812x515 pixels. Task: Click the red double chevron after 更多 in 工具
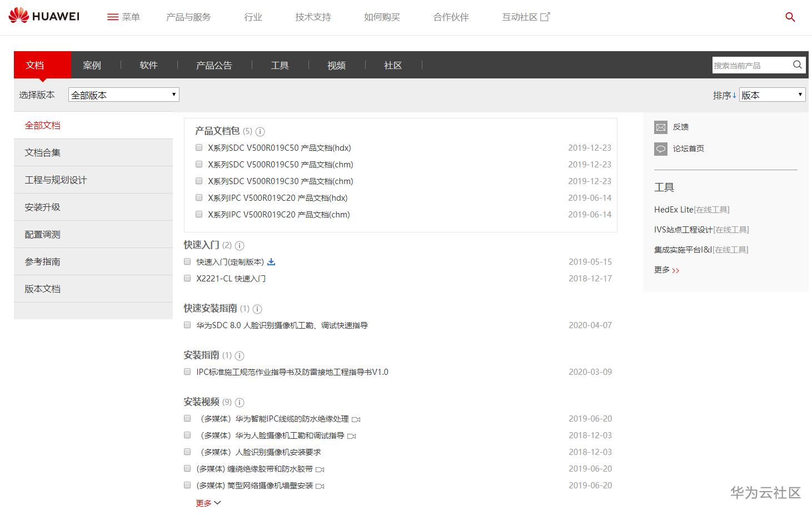pos(676,271)
